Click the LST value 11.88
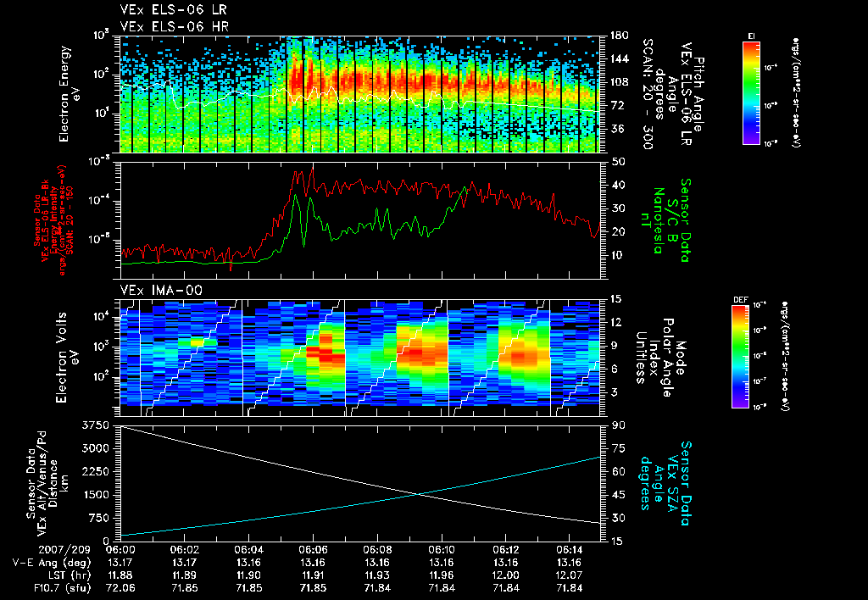The image size is (868, 600). coord(120,575)
